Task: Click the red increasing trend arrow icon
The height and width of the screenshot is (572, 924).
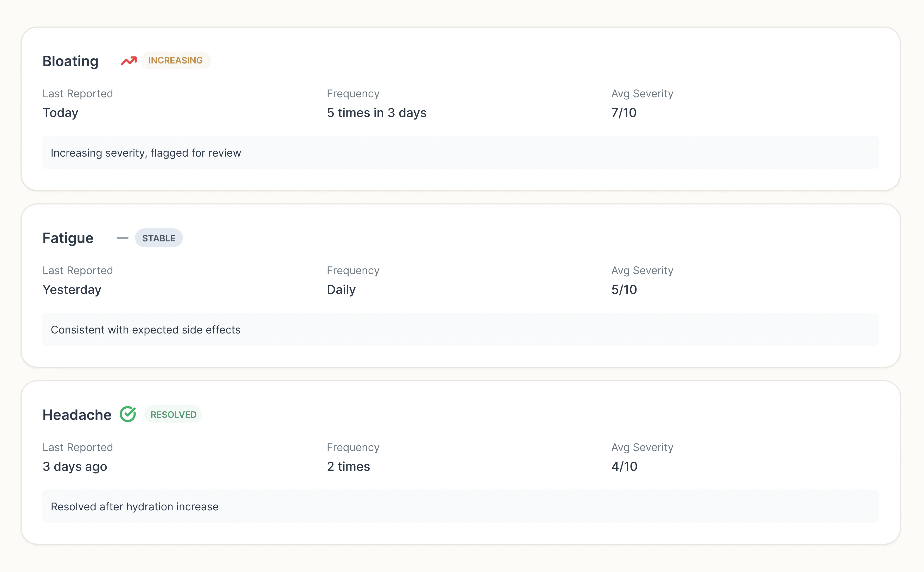Action: (x=129, y=61)
